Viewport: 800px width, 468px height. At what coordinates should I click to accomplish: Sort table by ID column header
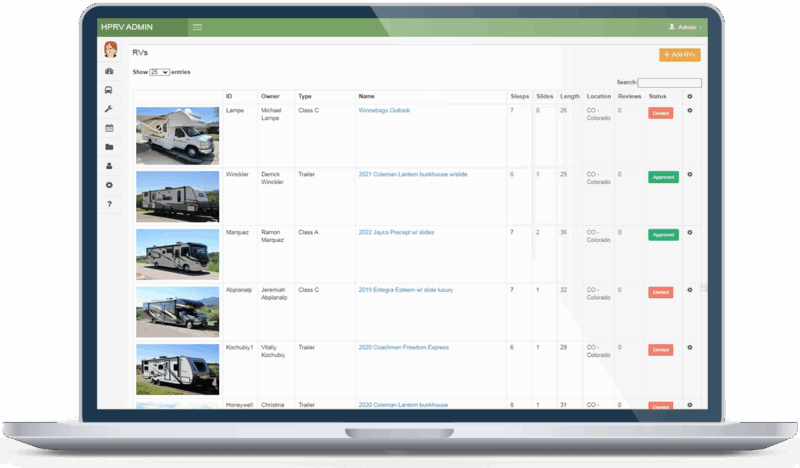229,96
